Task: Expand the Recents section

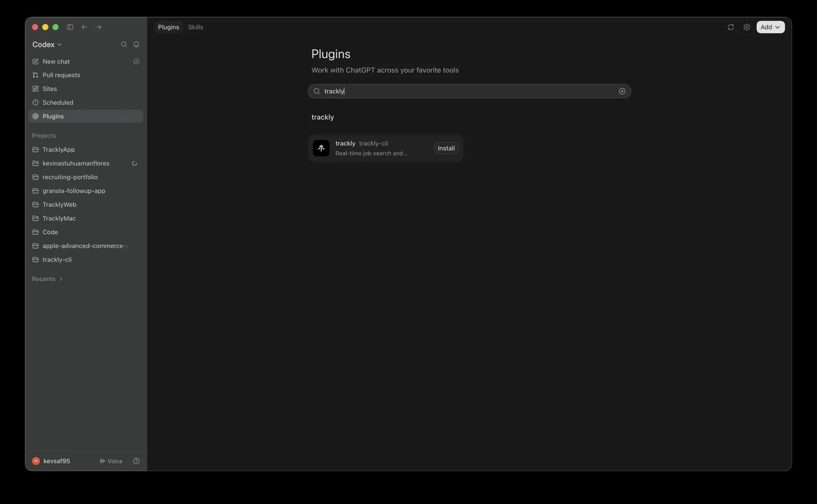Action: 48,279
